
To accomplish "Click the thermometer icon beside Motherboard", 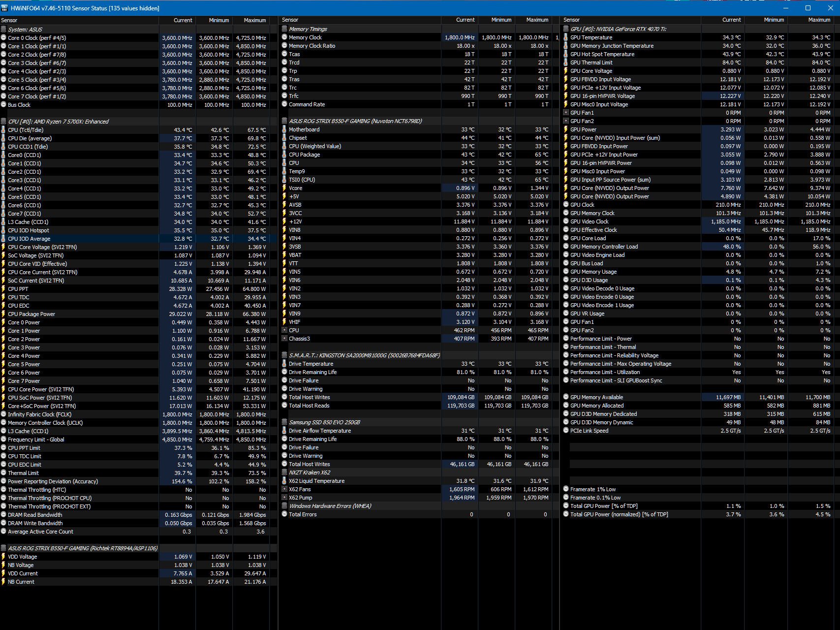I will point(284,129).
